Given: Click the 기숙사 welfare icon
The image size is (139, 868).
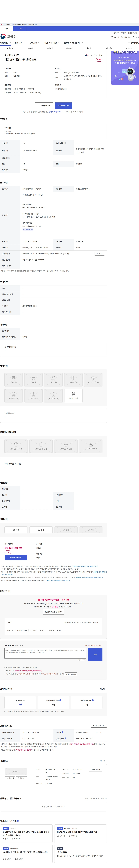Looking at the screenshot, I should 34,380.
